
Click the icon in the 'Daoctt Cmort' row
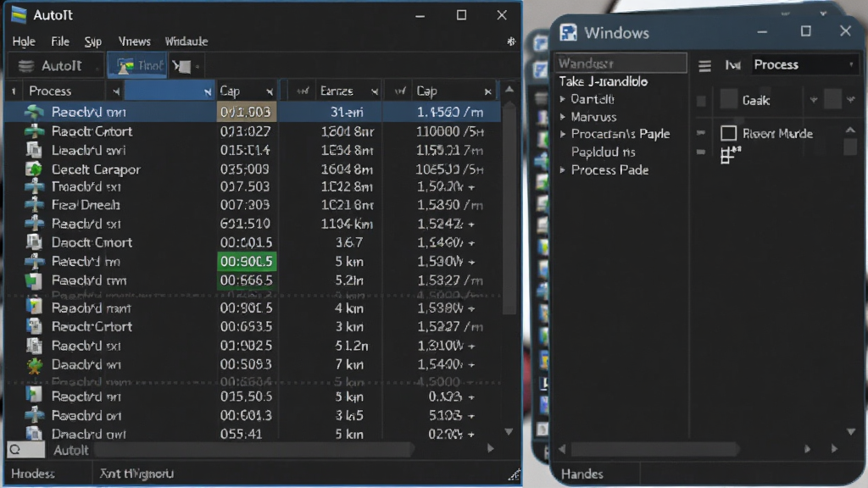pos(34,242)
